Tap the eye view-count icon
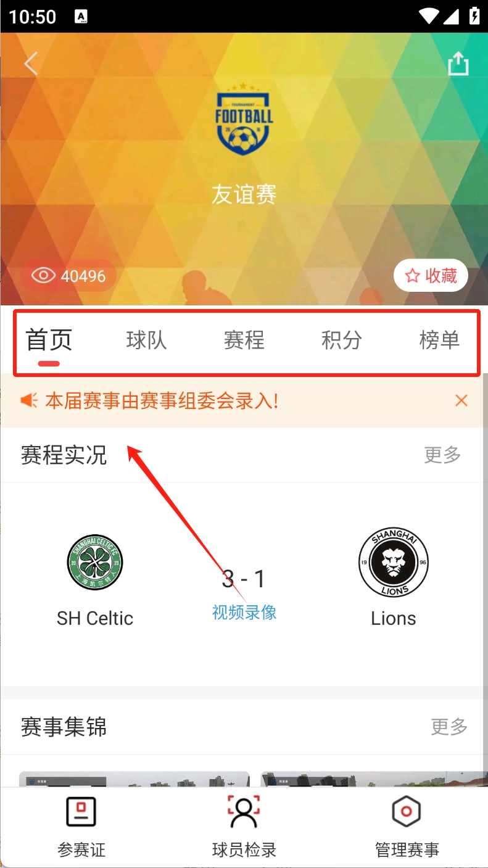 click(43, 275)
